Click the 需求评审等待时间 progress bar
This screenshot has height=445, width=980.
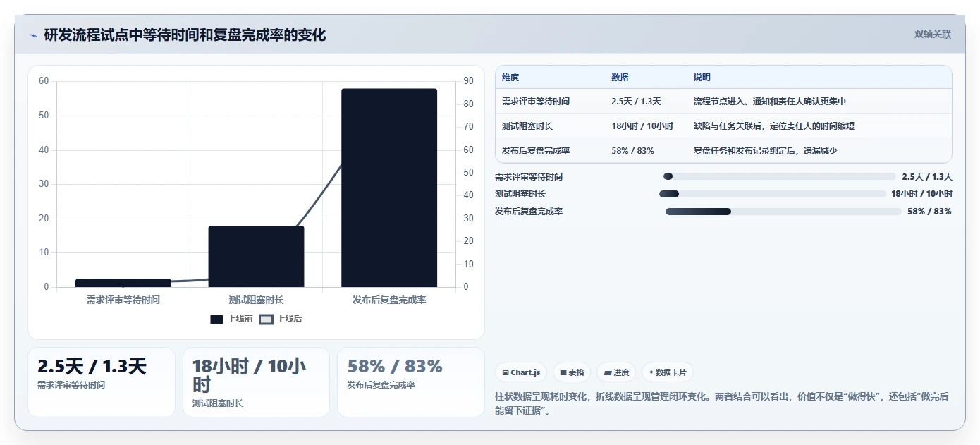(779, 176)
